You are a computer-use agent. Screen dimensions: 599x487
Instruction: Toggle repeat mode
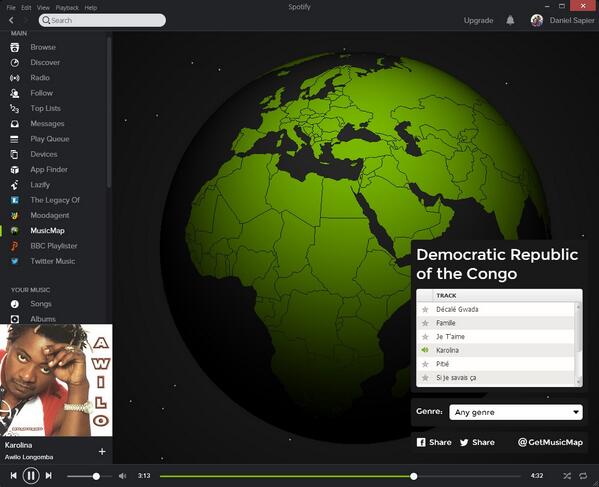click(583, 476)
